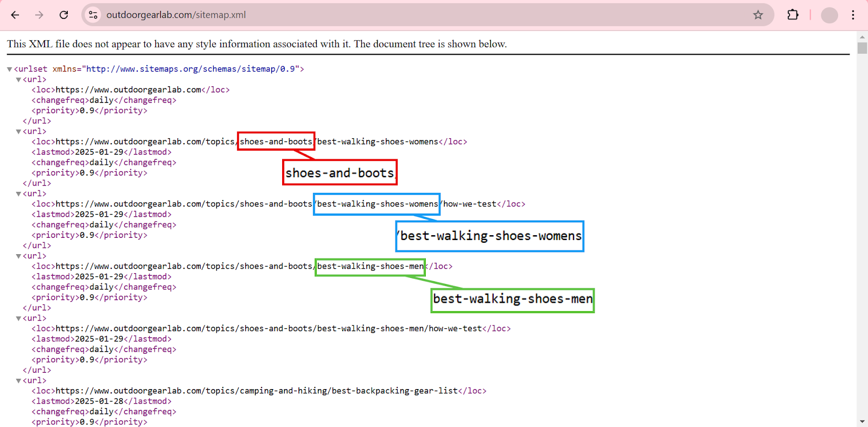Click the loc ending men/how-we-test
The width and height of the screenshot is (868, 427).
pyautogui.click(x=271, y=329)
